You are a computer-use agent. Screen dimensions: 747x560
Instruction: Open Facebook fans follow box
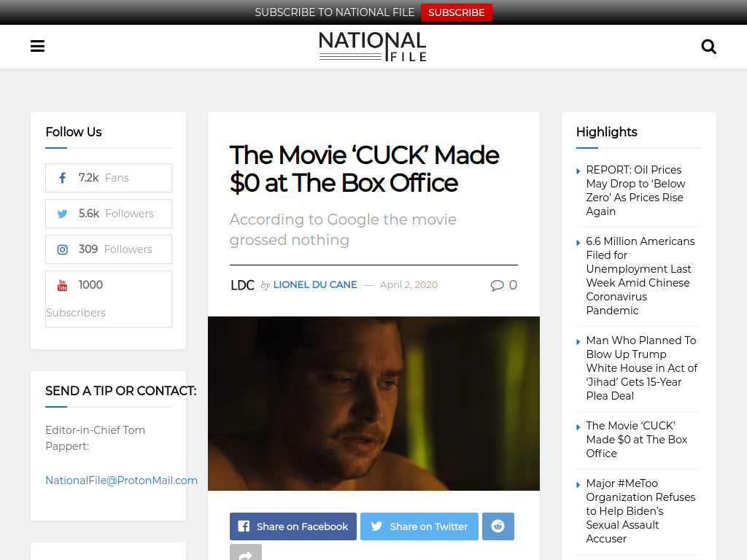[x=109, y=178]
